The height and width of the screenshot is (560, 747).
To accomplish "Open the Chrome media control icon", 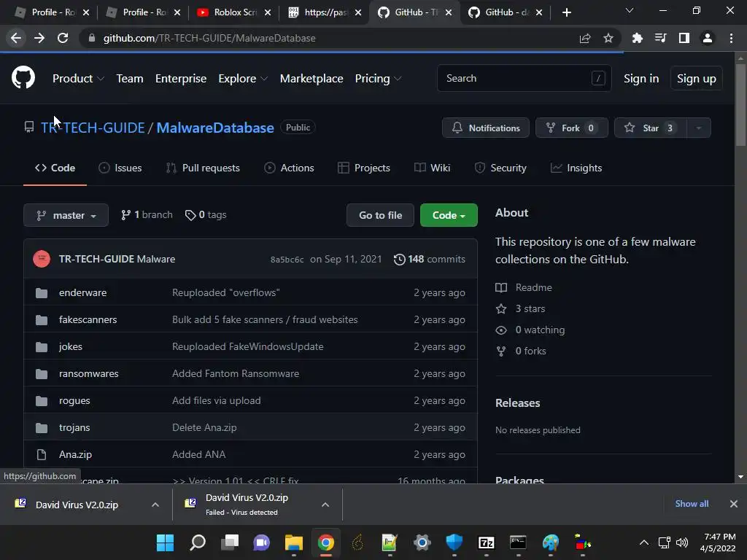I will pos(660,38).
